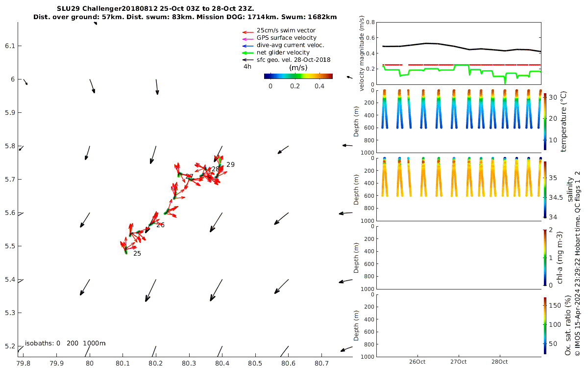588x368 pixels.
Task: Click the green net glider velocity legend arrow
Action: click(x=247, y=53)
